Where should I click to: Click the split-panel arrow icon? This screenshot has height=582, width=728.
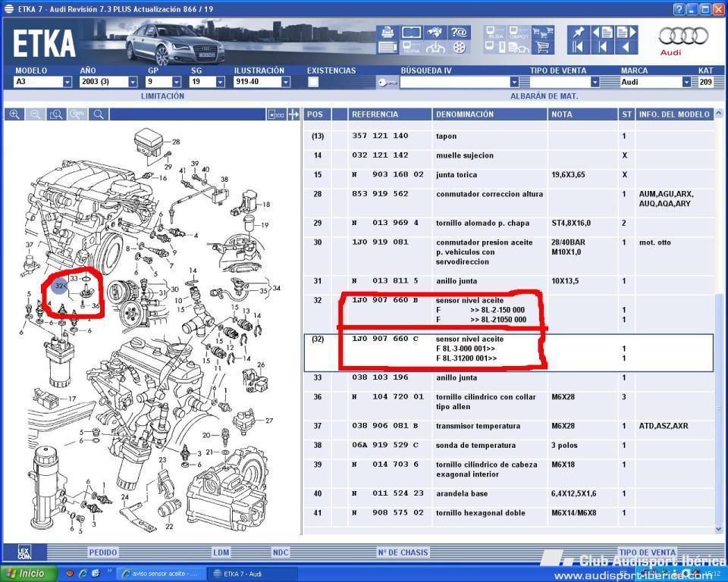(293, 114)
